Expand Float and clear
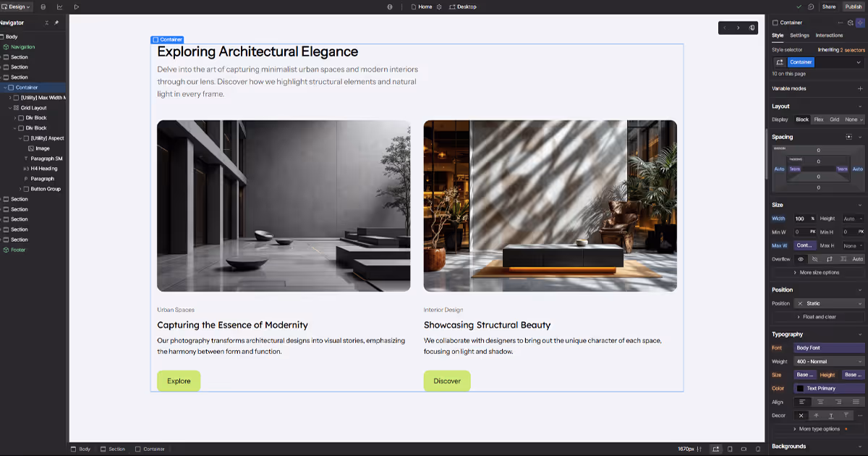Viewport: 868px width, 456px height. 819,317
